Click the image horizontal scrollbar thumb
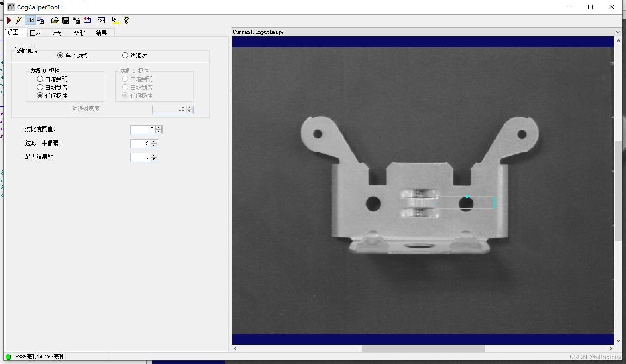This screenshot has height=364, width=626. 423,348
